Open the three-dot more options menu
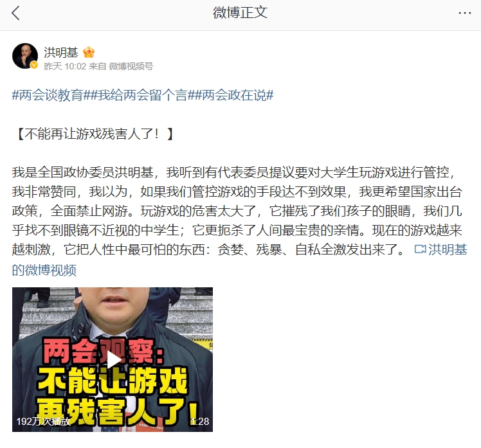Viewport: 481px width, 448px height. point(464,13)
